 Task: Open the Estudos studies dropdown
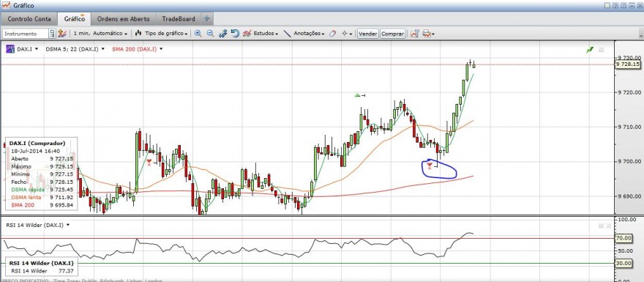point(261,34)
